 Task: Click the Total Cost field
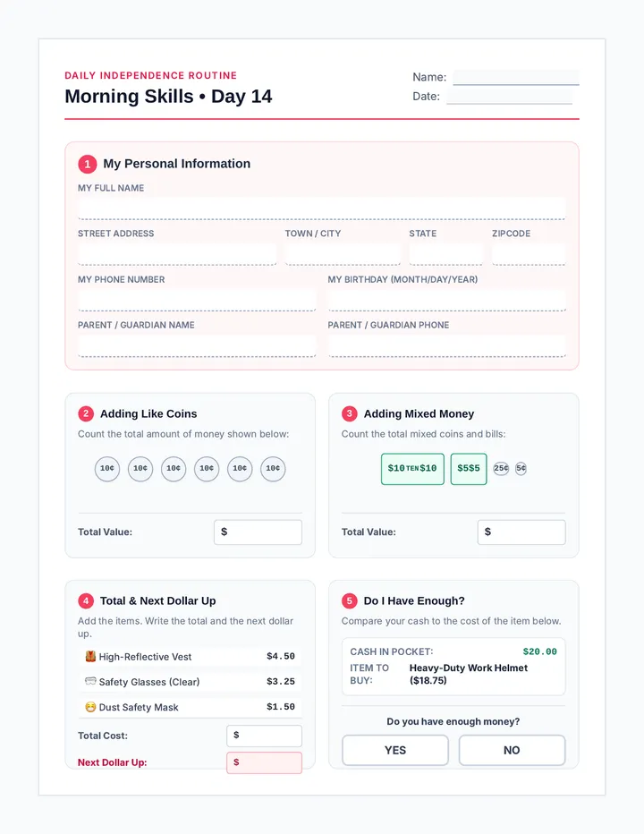coord(264,736)
